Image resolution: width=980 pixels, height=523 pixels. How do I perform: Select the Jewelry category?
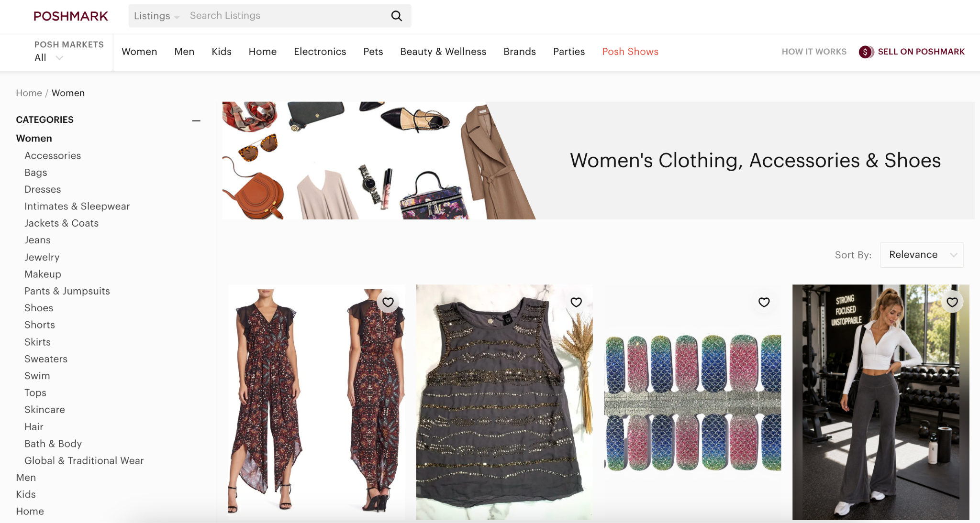[42, 257]
